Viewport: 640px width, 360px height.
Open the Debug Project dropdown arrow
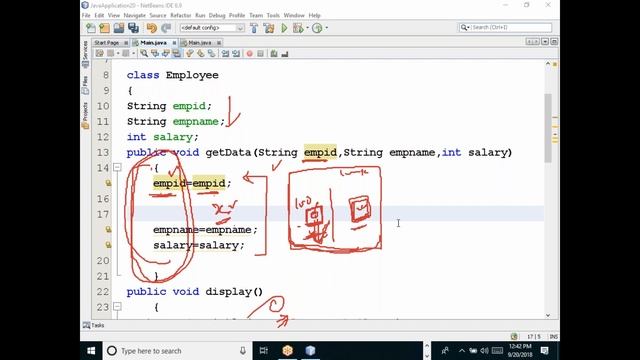[x=307, y=28]
